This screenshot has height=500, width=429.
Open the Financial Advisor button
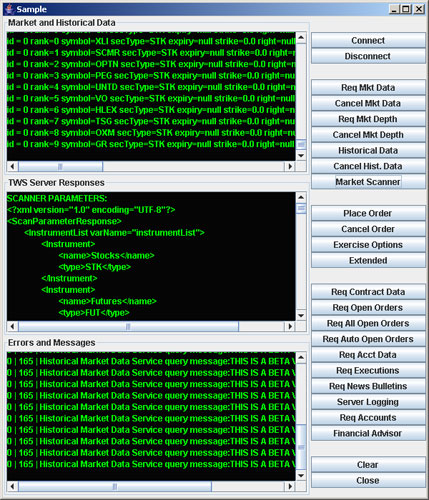pos(368,433)
